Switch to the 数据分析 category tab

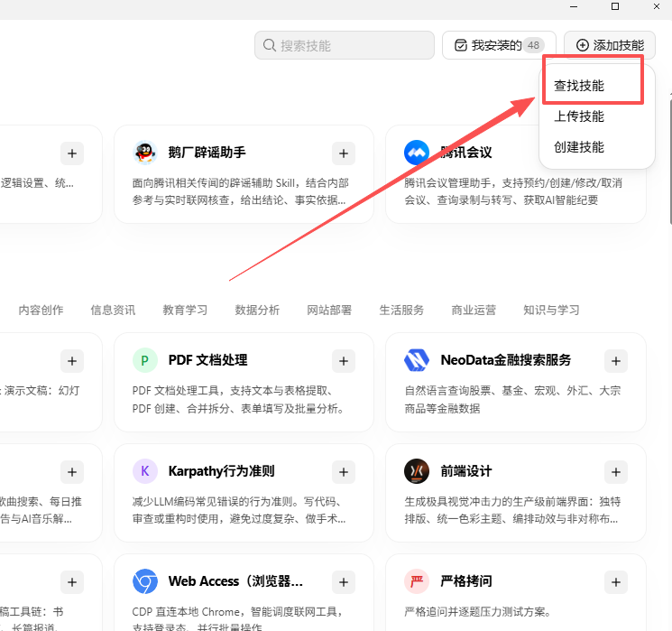tap(257, 311)
